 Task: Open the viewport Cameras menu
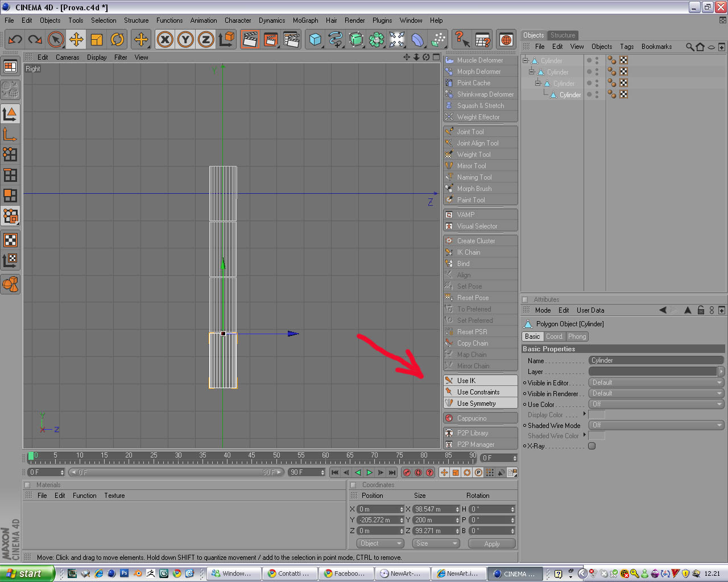point(68,57)
